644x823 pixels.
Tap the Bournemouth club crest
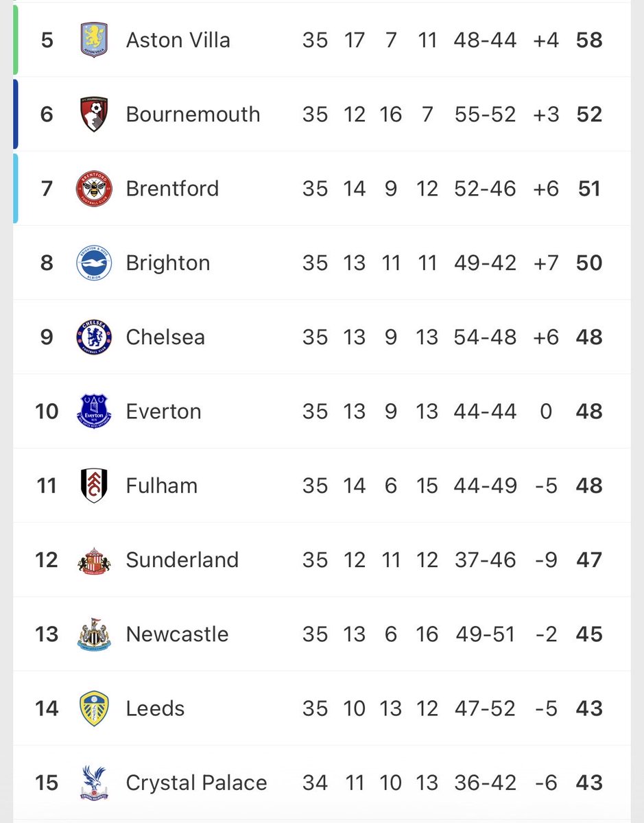coord(94,115)
